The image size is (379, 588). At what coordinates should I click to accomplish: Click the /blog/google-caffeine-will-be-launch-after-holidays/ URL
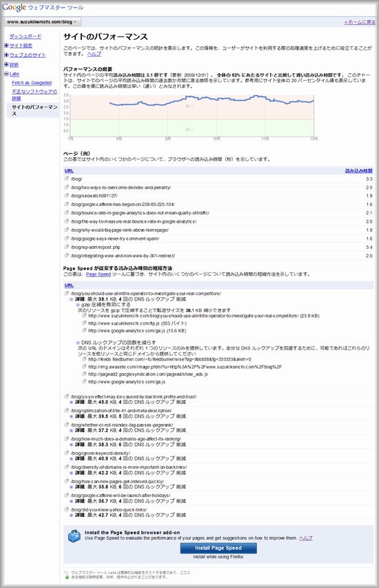(x=121, y=496)
